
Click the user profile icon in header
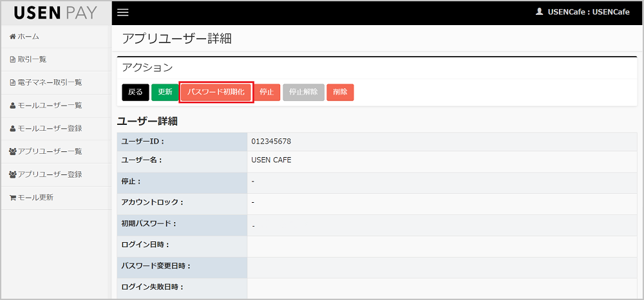pyautogui.click(x=539, y=12)
